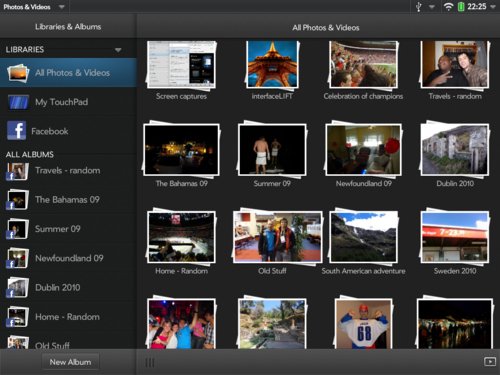Click the New Album button

(70, 362)
